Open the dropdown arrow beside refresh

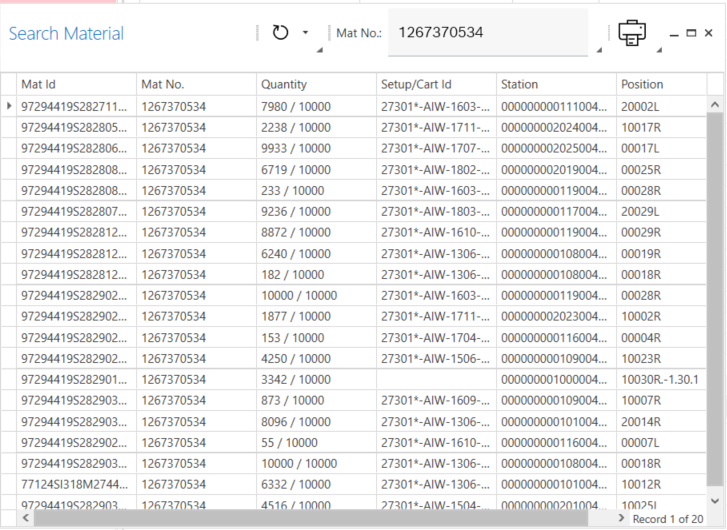tap(305, 33)
